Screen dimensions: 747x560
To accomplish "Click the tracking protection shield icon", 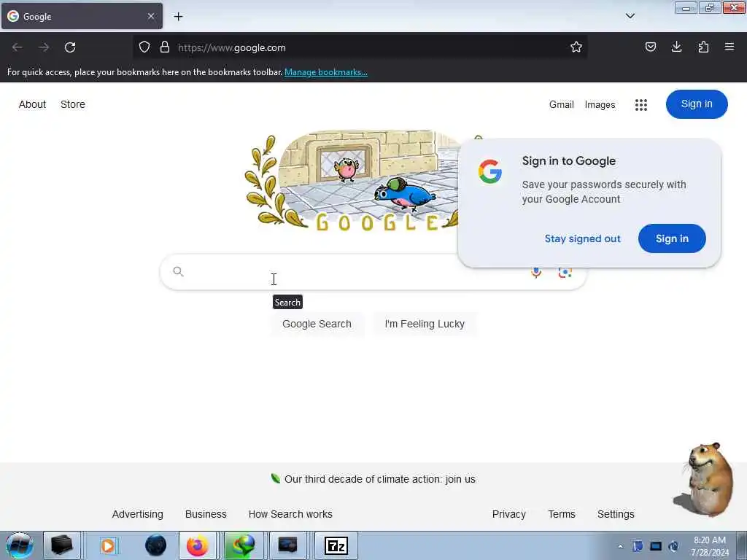I will click(x=144, y=47).
